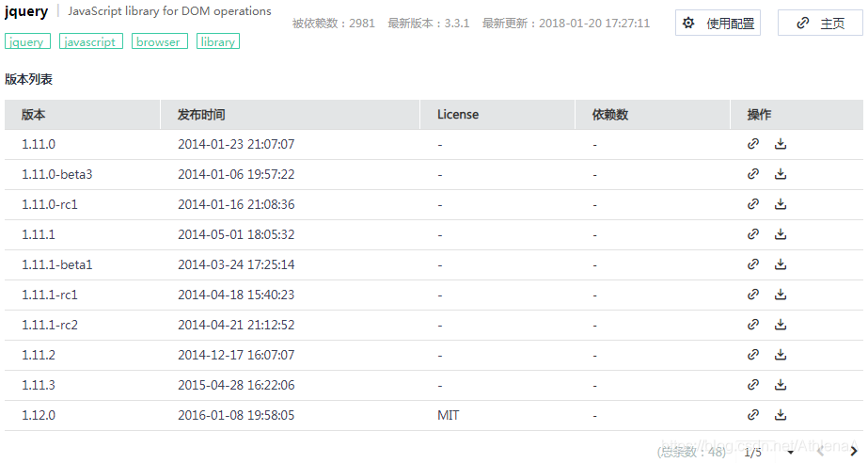The image size is (868, 463).
Task: Select the library tag
Action: point(218,41)
